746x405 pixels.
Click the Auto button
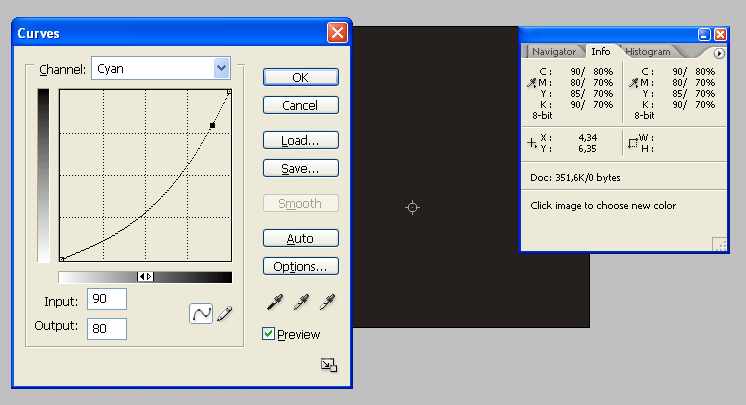coord(301,238)
